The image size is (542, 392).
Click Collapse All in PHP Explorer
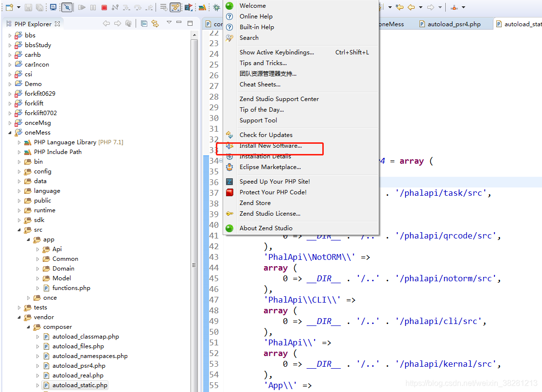(144, 23)
